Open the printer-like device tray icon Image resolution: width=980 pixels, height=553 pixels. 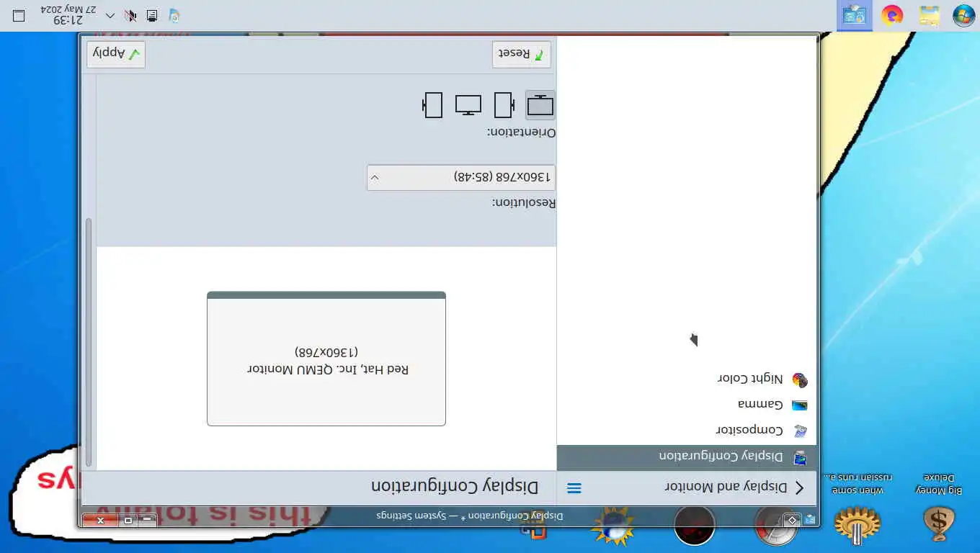(152, 15)
